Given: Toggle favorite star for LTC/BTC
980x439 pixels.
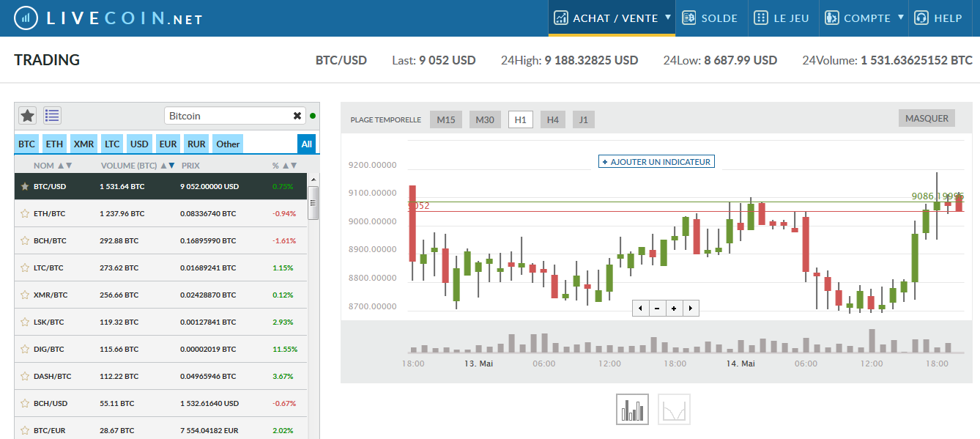Looking at the screenshot, I should 24,268.
